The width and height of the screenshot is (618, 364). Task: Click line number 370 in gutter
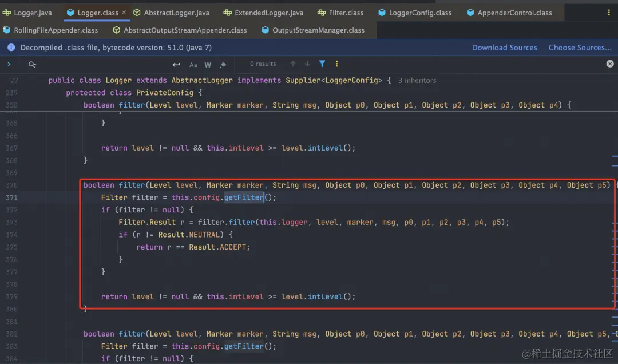coord(12,185)
